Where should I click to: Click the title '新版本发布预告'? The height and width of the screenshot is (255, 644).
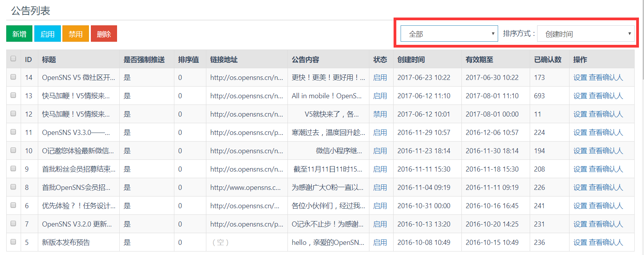(66, 243)
